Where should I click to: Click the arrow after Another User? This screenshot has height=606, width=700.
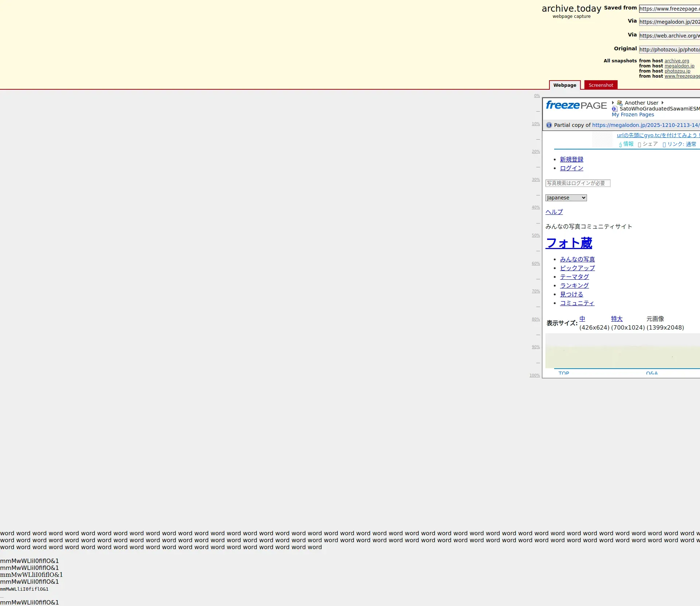(662, 103)
